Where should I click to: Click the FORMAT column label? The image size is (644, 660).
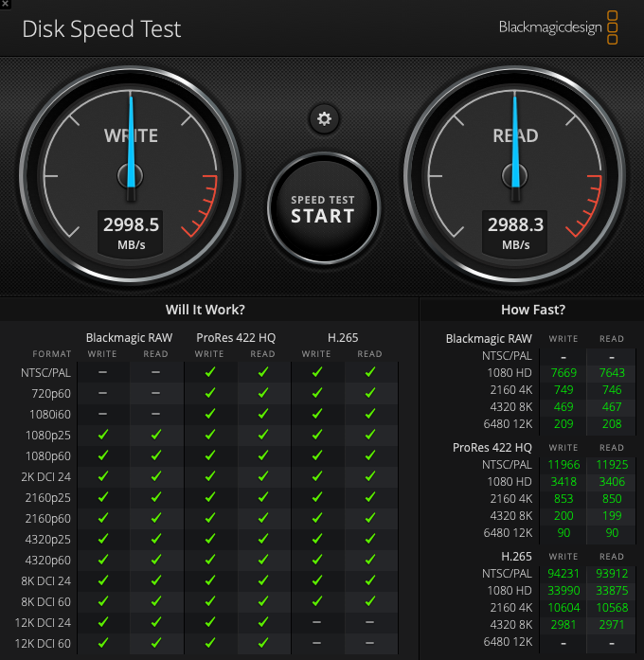click(52, 354)
